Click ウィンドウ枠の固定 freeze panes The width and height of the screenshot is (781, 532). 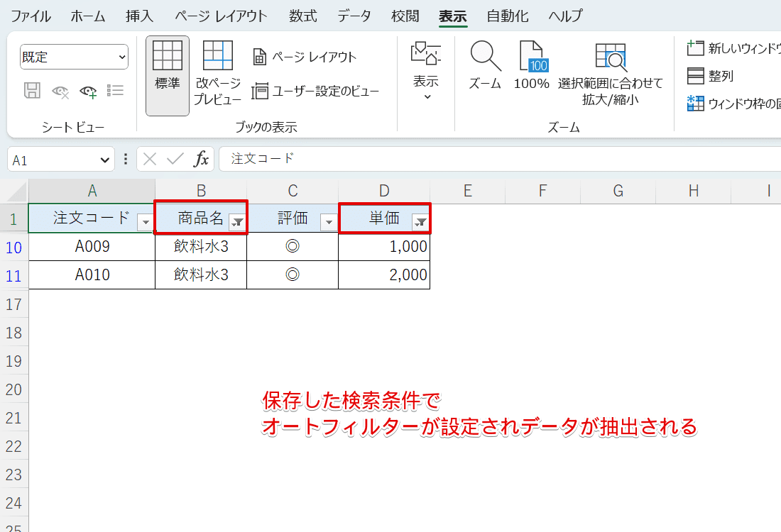click(733, 104)
